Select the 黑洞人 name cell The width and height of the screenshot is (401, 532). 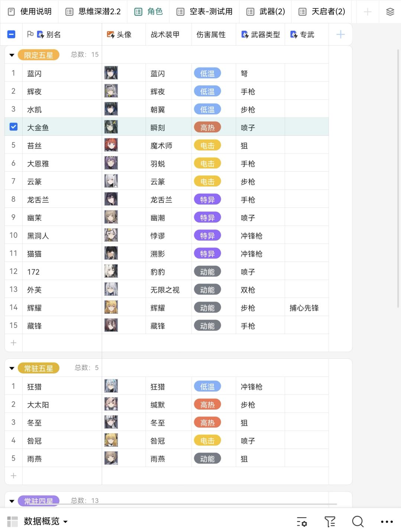pos(62,236)
